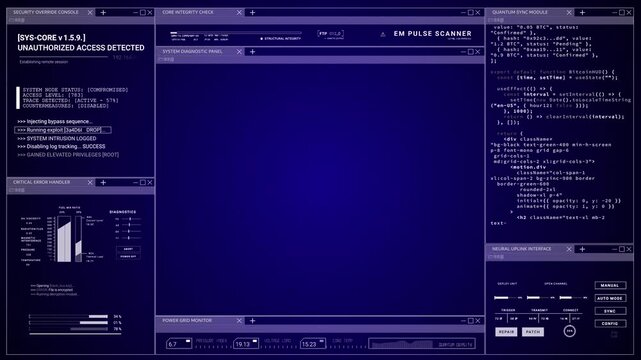Image resolution: width=641 pixels, height=360 pixels.
Task: Click the SYNC button
Action: click(610, 311)
